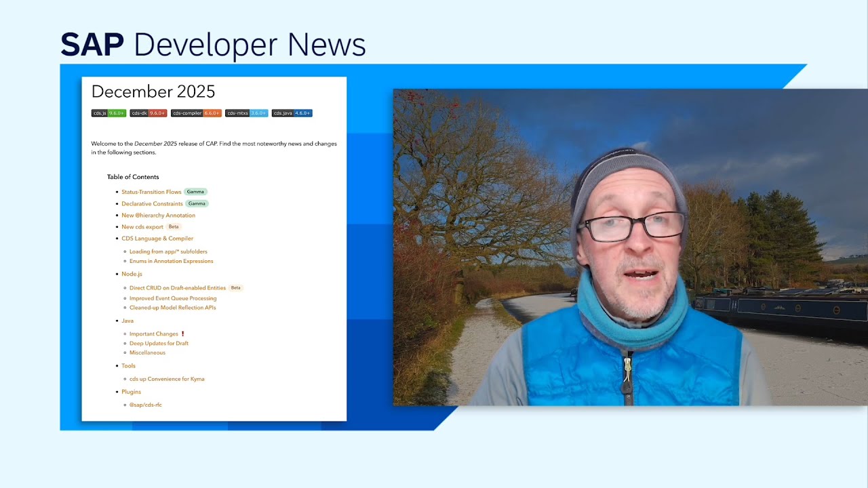Jump to the Plugins section
This screenshot has height=488, width=868.
(131, 392)
